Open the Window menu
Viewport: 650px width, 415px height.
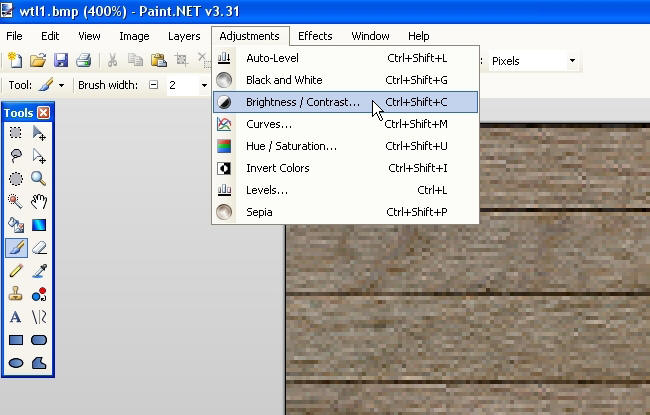coord(370,36)
